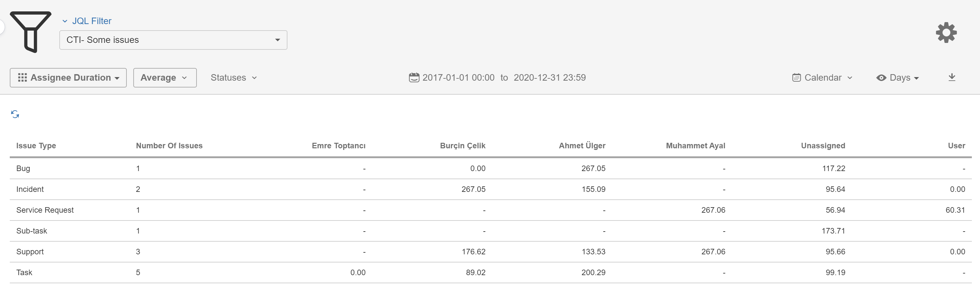The height and width of the screenshot is (294, 980).
Task: Click the small calendar icon beside Calendar
Action: coord(796,78)
